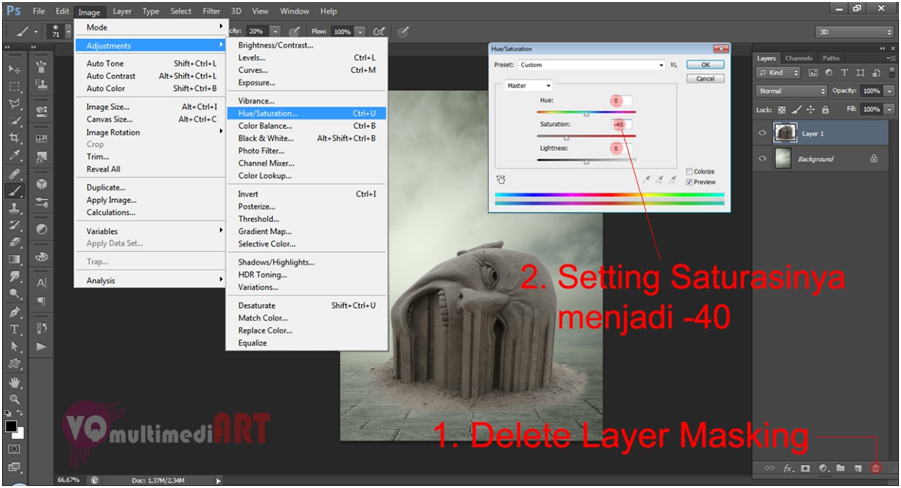Open the Layer menu
The height and width of the screenshot is (488, 901).
tap(122, 11)
